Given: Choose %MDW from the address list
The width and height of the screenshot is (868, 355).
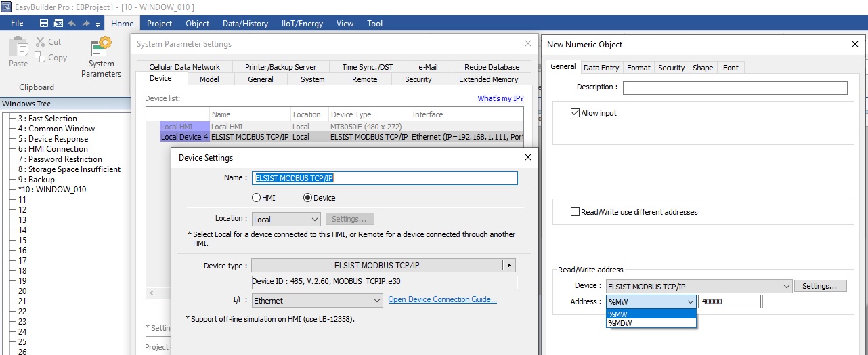Looking at the screenshot, I should [651, 323].
